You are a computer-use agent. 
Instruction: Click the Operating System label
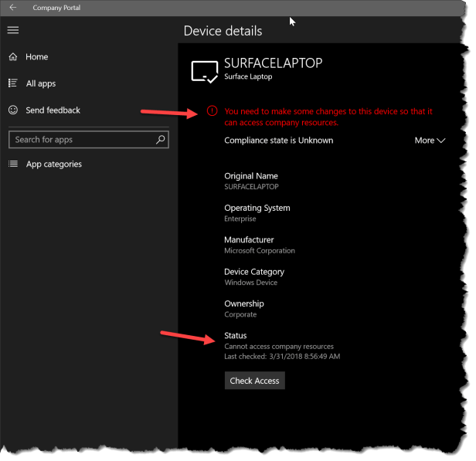(257, 208)
